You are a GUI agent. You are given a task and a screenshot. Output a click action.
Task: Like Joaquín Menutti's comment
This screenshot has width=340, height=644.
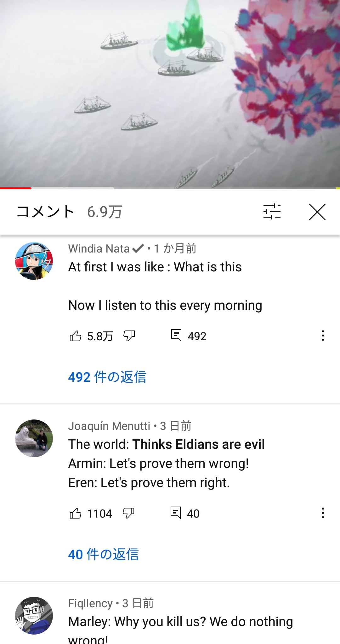76,513
